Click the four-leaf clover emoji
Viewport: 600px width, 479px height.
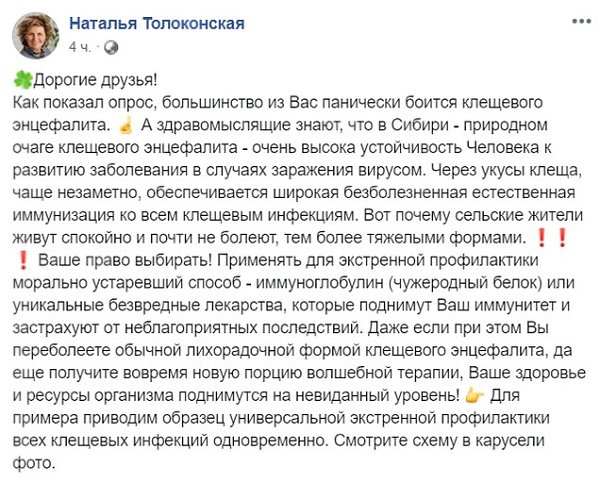pos(22,82)
